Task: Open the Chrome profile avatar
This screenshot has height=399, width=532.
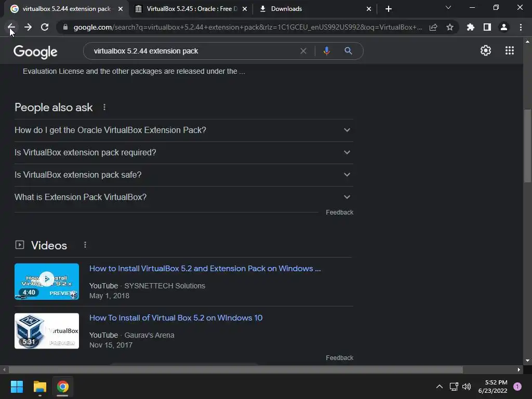Action: click(x=504, y=27)
